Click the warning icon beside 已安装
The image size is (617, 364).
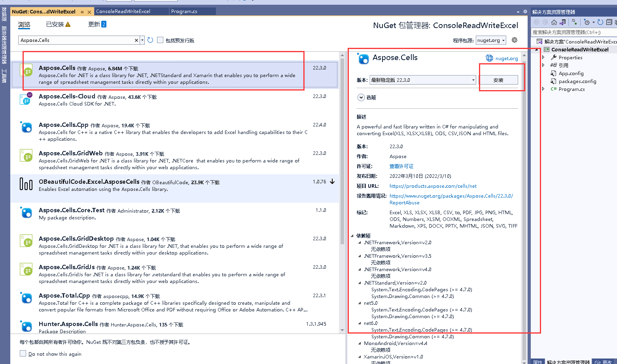pyautogui.click(x=68, y=25)
